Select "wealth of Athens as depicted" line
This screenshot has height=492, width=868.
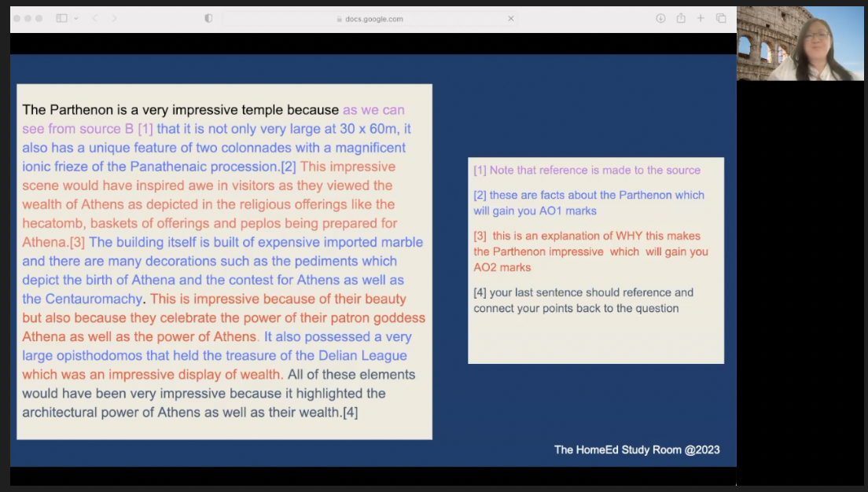point(208,204)
